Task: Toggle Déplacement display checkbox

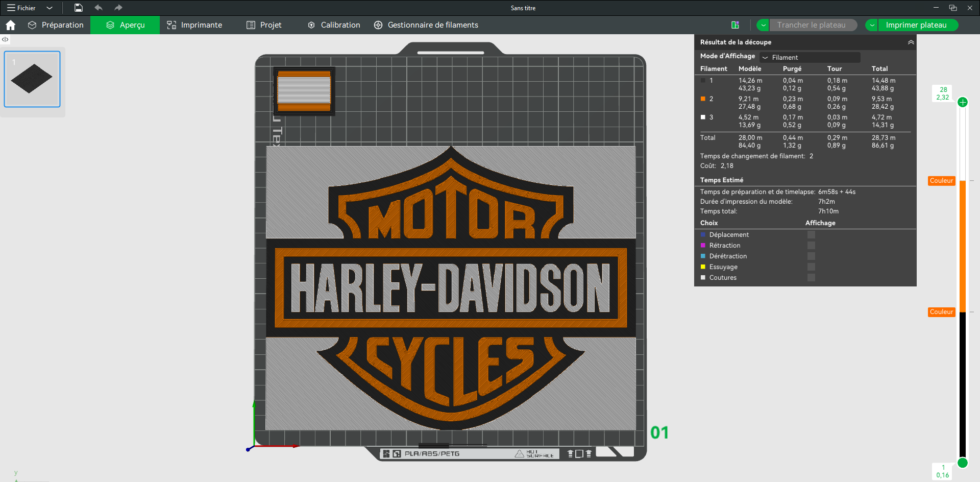Action: pyautogui.click(x=811, y=235)
